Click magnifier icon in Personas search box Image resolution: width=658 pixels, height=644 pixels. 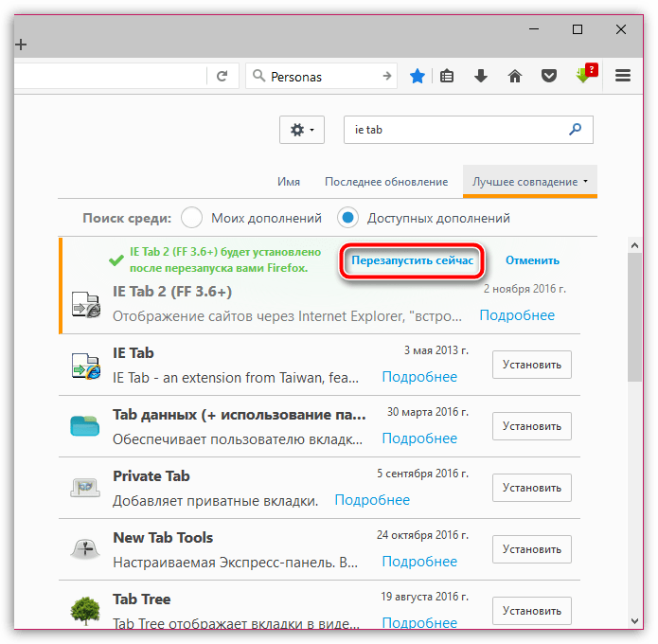[x=258, y=76]
